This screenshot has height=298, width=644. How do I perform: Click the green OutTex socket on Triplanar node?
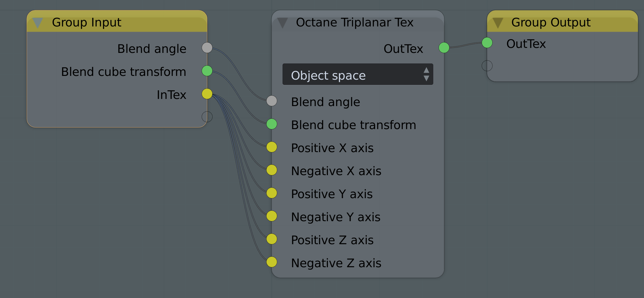click(444, 48)
